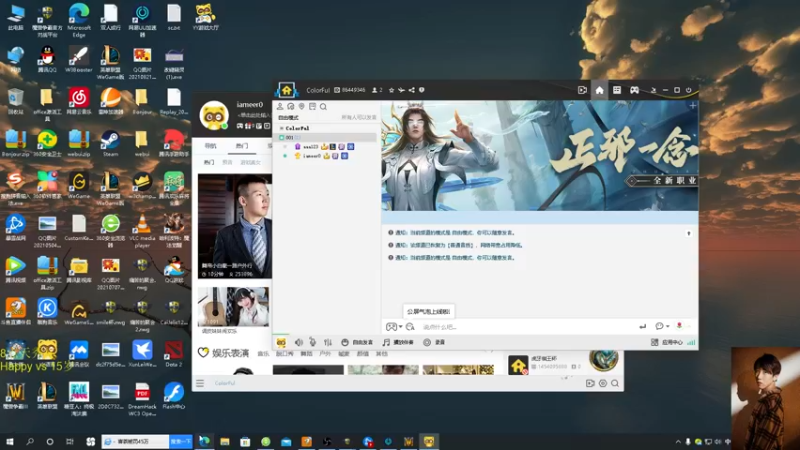Select the 舞蹈 category tab

306,354
